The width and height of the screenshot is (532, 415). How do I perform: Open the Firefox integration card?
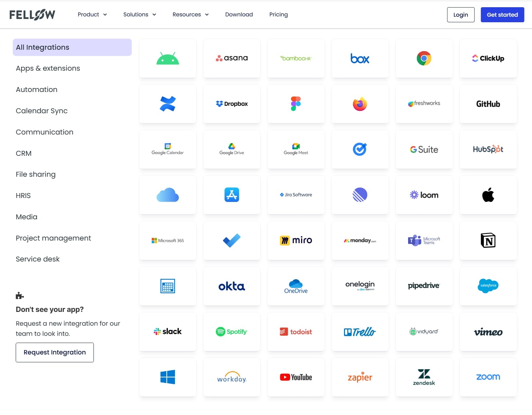[x=360, y=104]
